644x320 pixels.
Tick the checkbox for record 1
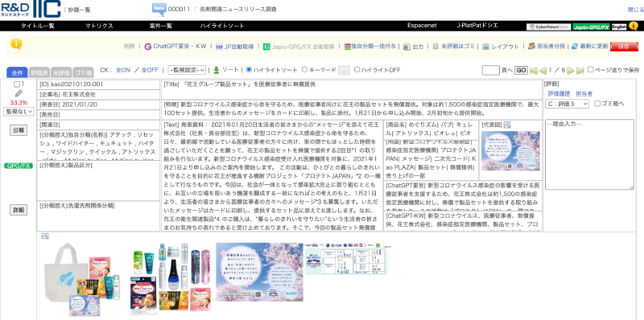(x=17, y=84)
